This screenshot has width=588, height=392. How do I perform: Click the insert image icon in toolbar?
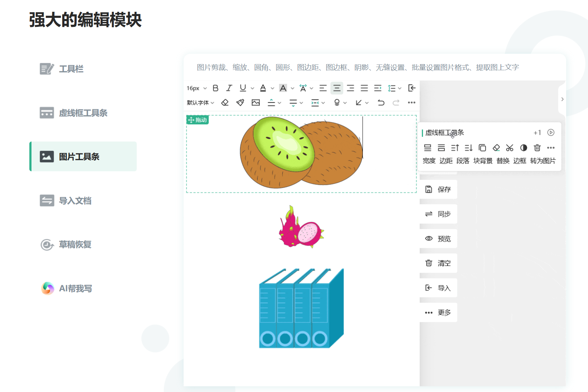[x=256, y=103]
